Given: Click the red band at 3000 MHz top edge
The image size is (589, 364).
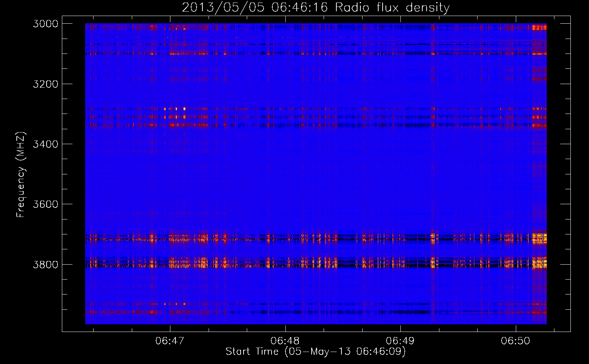Looking at the screenshot, I should (x=316, y=27).
